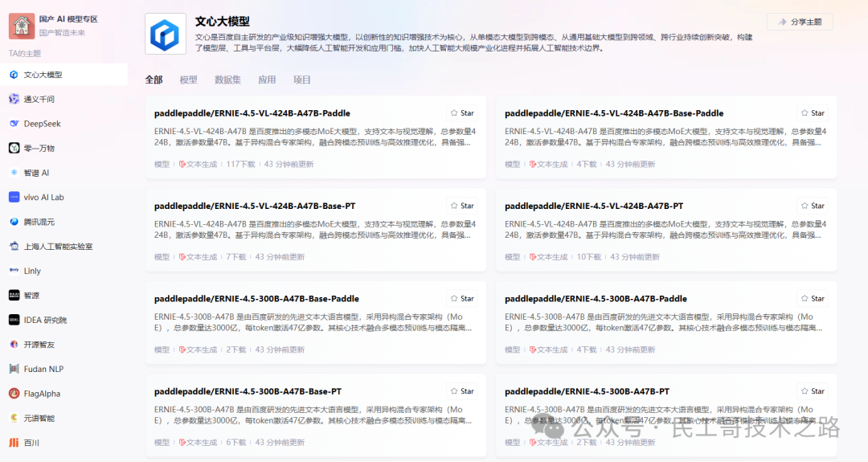Click the 通义千问 sidebar icon
Screen dimensions: 868x462
click(14, 99)
